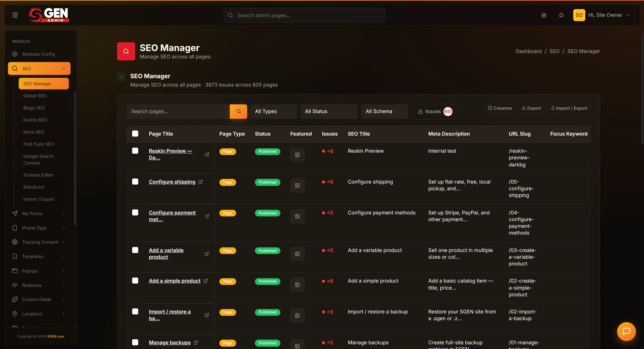Open the All Schema filter dropdown
Image resolution: width=644 pixels, height=349 pixels.
[385, 111]
